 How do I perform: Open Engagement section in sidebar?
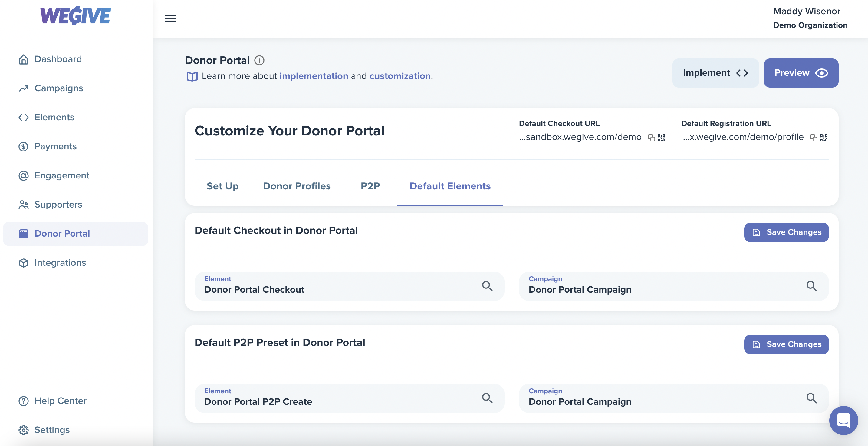pos(75,175)
